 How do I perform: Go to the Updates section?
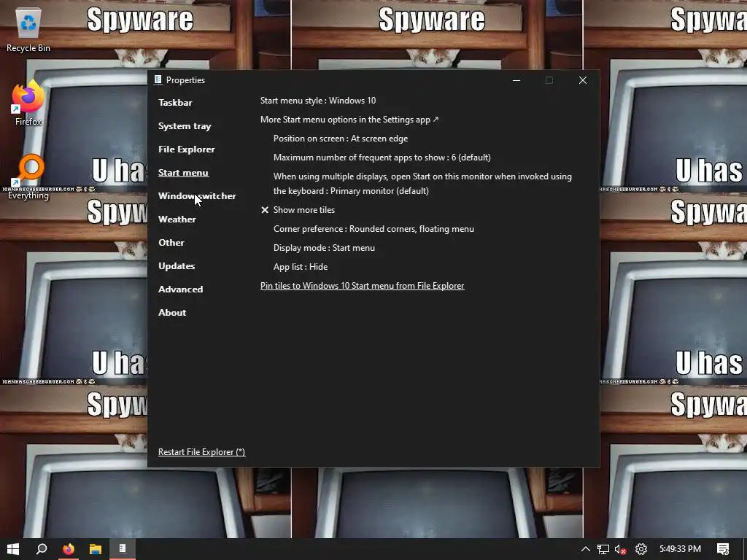tap(177, 266)
